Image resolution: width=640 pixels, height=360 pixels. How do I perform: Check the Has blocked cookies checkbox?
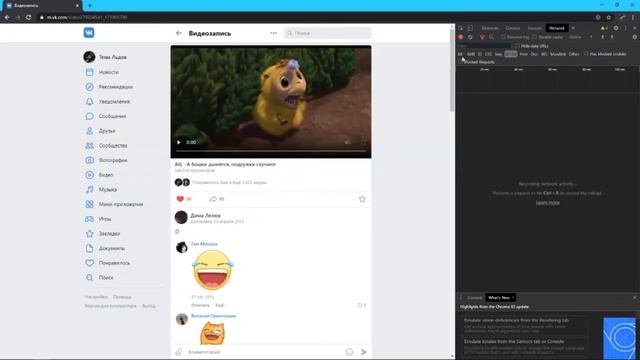coord(586,54)
